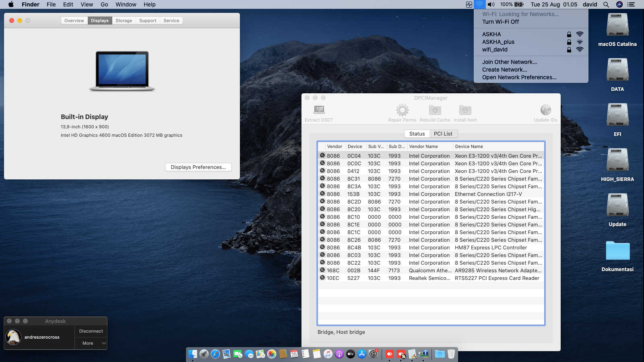Open the Go menu in menu bar
The height and width of the screenshot is (362, 644).
pyautogui.click(x=104, y=4)
